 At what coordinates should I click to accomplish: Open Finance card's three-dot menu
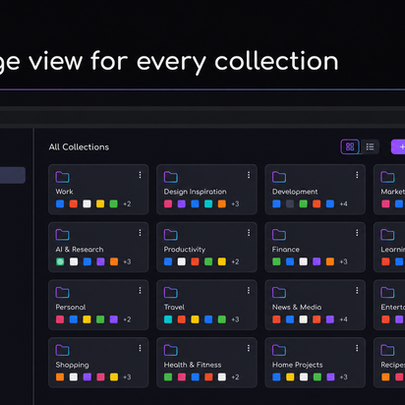point(357,233)
